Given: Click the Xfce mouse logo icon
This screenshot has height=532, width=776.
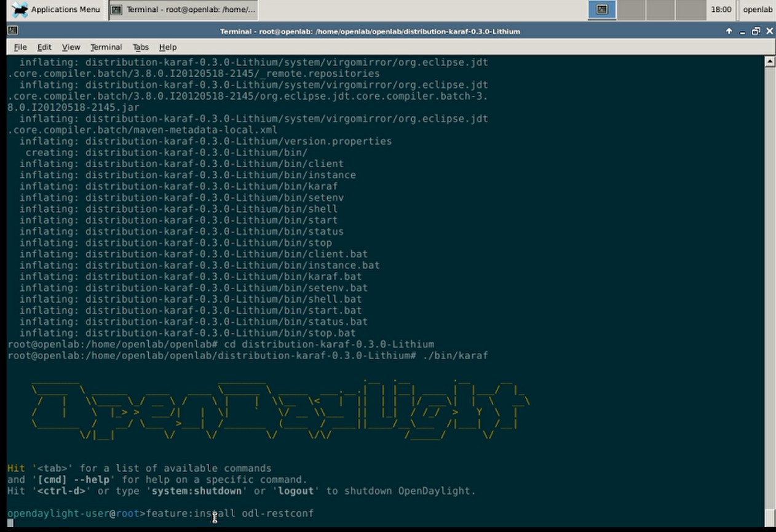Looking at the screenshot, I should click(20, 9).
